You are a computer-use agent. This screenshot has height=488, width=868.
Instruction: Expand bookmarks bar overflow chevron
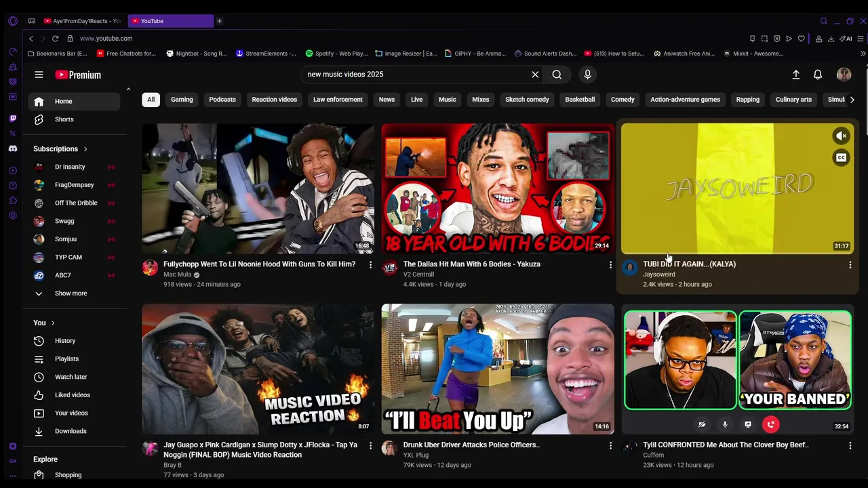coord(863,54)
